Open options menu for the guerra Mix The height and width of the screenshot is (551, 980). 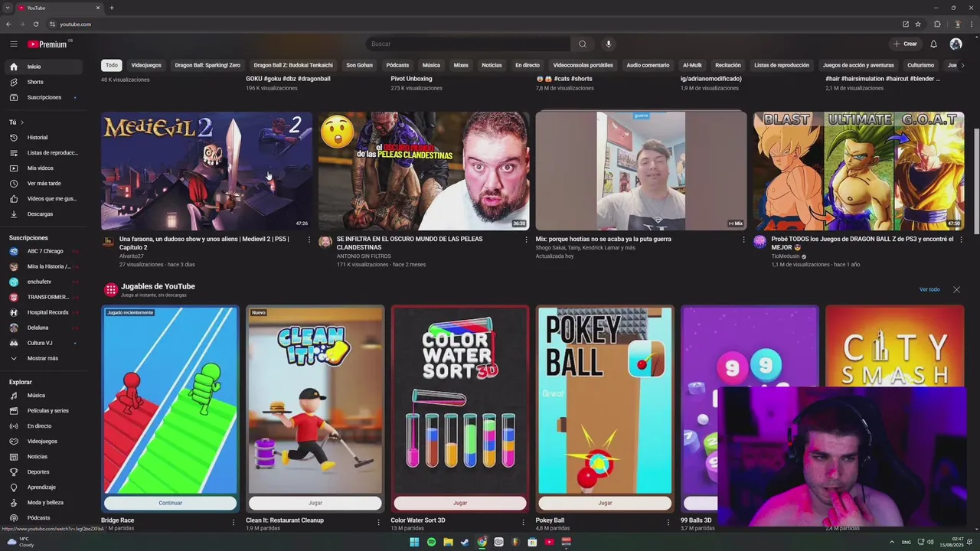pyautogui.click(x=743, y=240)
